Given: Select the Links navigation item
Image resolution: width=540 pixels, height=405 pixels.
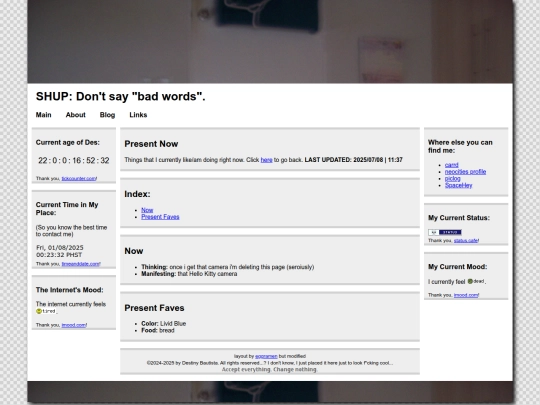Looking at the screenshot, I should coord(138,115).
